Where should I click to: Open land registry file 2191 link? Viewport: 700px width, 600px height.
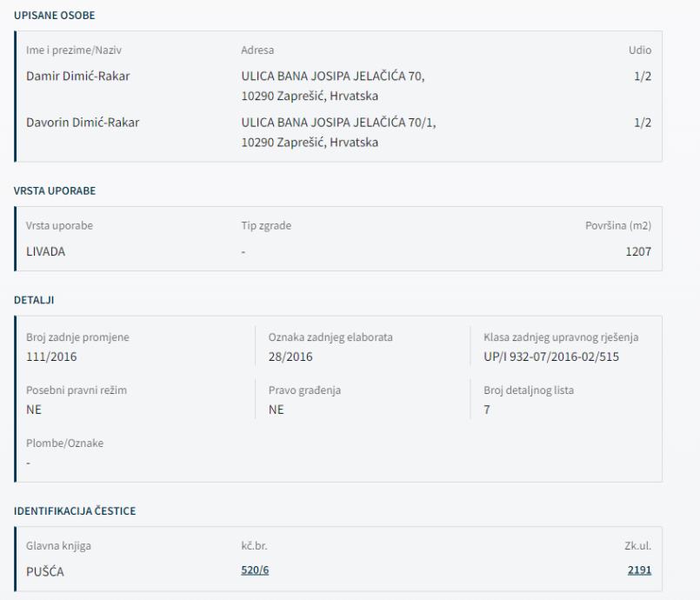(640, 570)
